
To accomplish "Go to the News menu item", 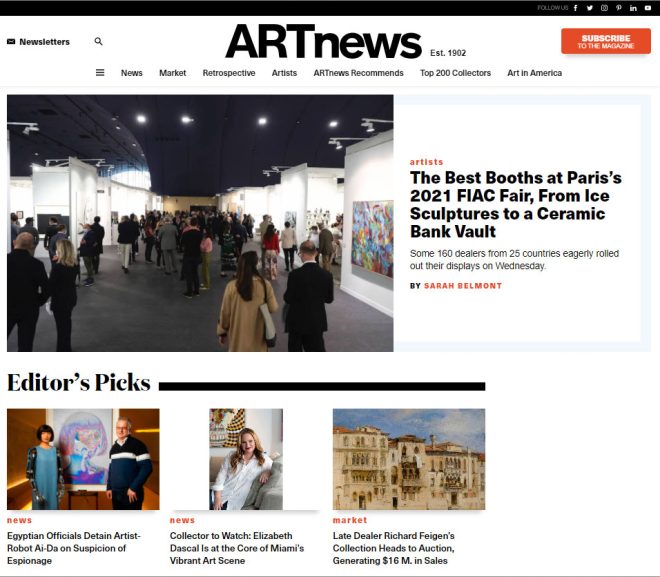I will click(132, 73).
